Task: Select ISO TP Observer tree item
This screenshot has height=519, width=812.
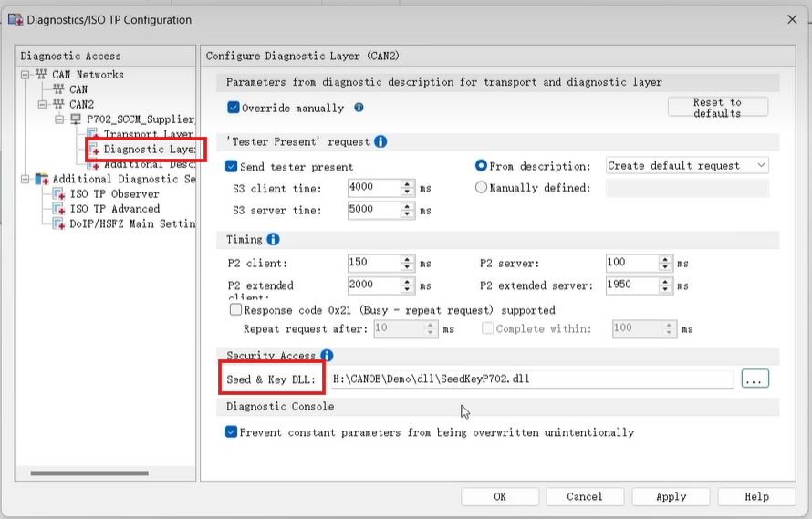Action: [114, 194]
